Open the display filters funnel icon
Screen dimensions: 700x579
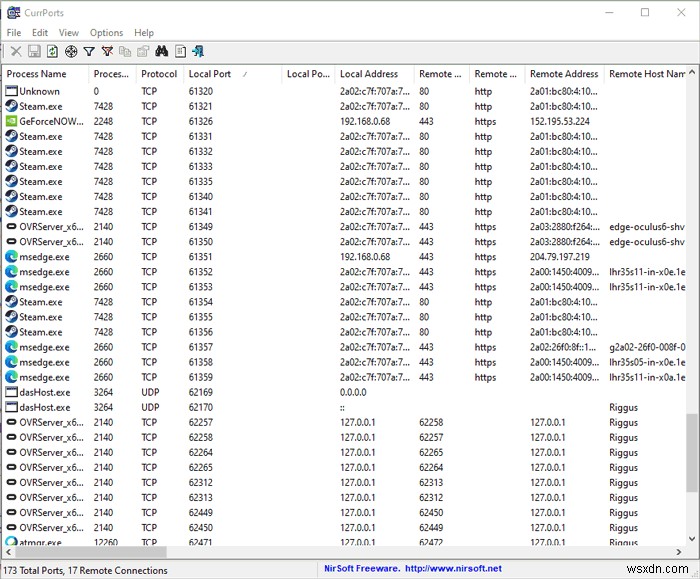coord(89,51)
